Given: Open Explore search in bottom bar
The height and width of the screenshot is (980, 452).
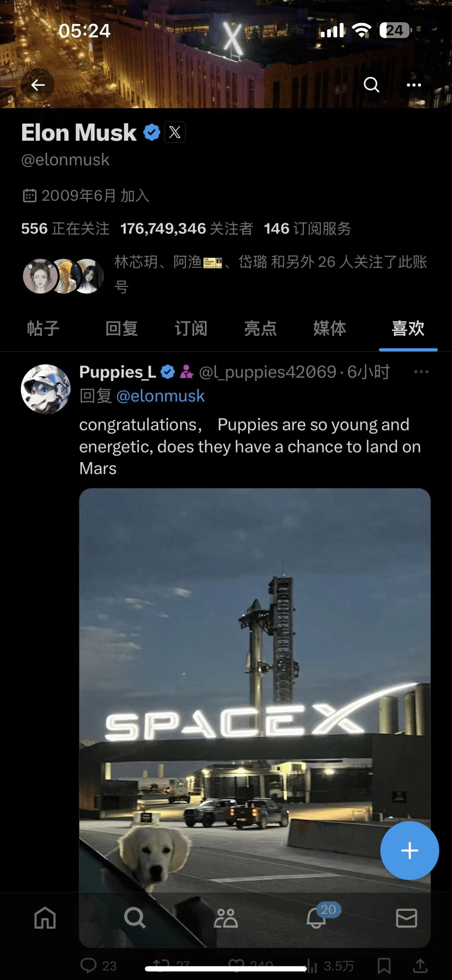Looking at the screenshot, I should point(135,917).
